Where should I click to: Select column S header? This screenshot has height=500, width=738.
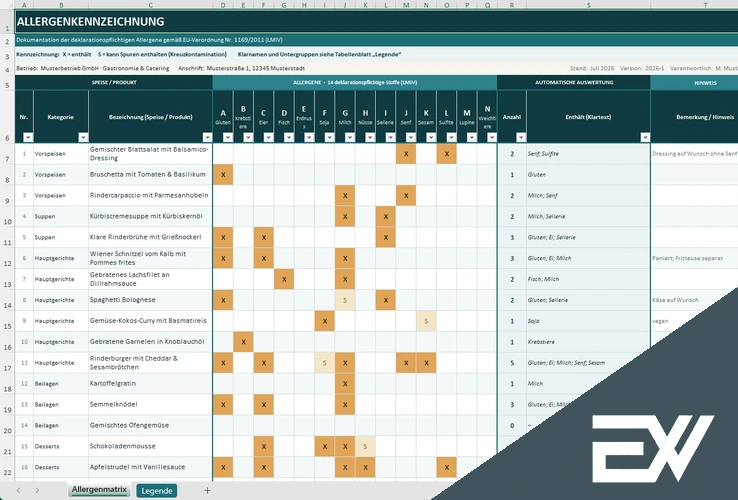click(588, 5)
